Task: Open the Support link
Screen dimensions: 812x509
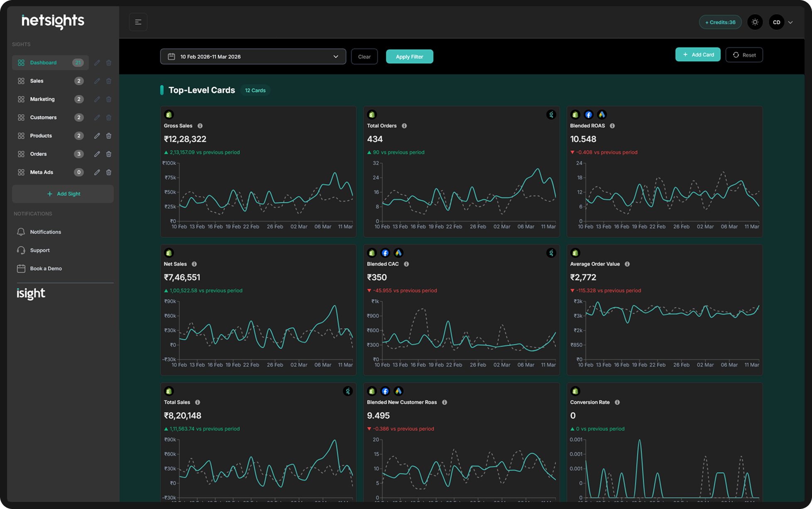Action: pyautogui.click(x=33, y=250)
